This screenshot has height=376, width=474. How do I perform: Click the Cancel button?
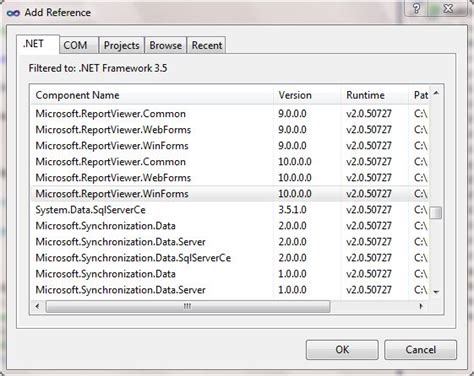pos(420,349)
